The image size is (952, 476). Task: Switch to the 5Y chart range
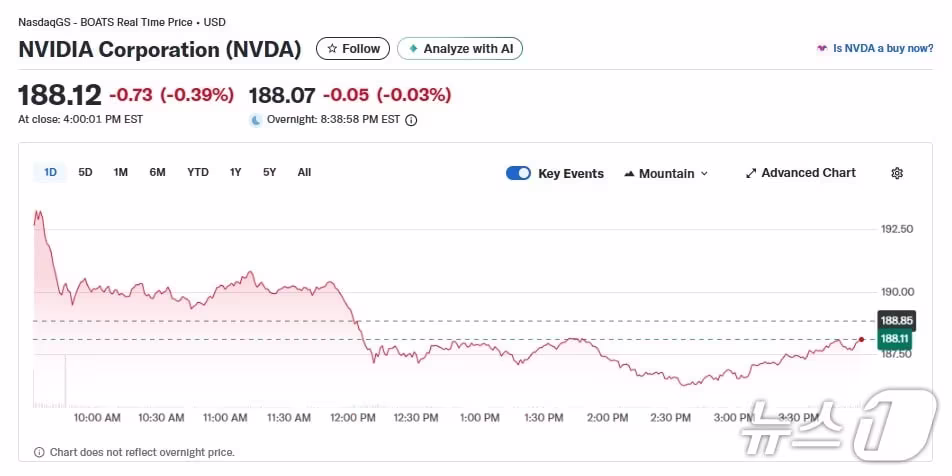point(270,172)
